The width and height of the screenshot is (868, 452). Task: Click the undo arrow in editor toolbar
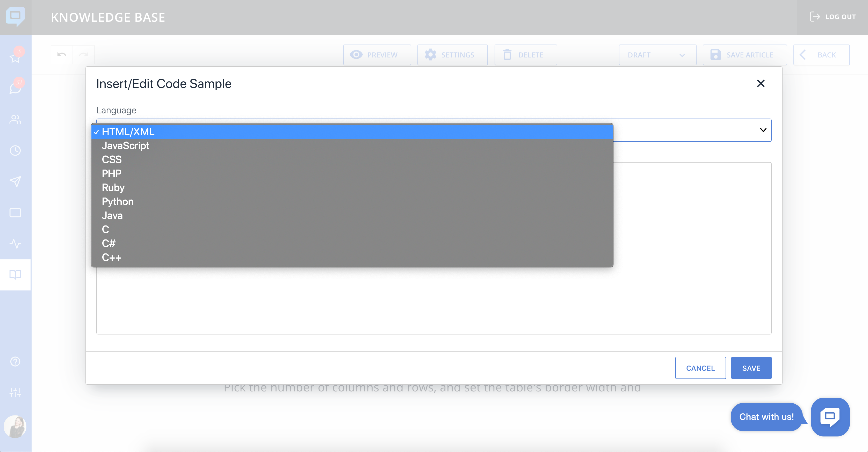(x=62, y=54)
